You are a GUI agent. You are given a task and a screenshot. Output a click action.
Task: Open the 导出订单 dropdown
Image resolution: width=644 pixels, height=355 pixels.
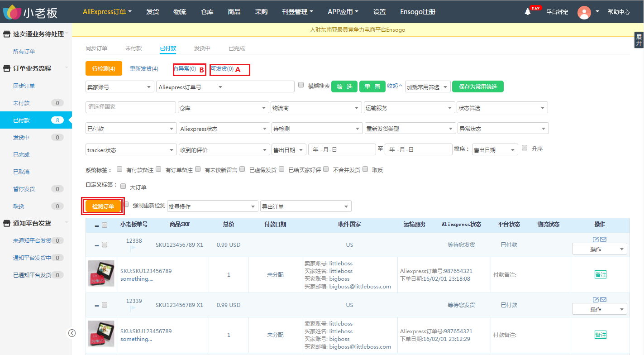(x=305, y=206)
